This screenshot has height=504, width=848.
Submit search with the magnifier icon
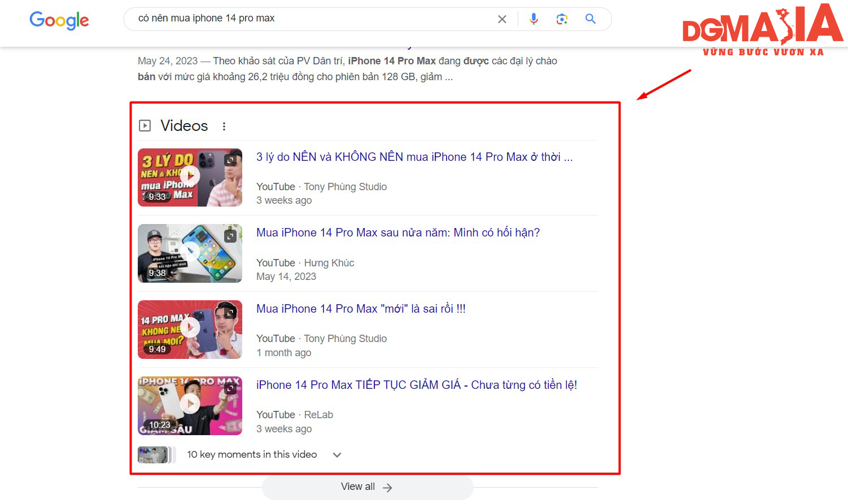click(x=591, y=19)
